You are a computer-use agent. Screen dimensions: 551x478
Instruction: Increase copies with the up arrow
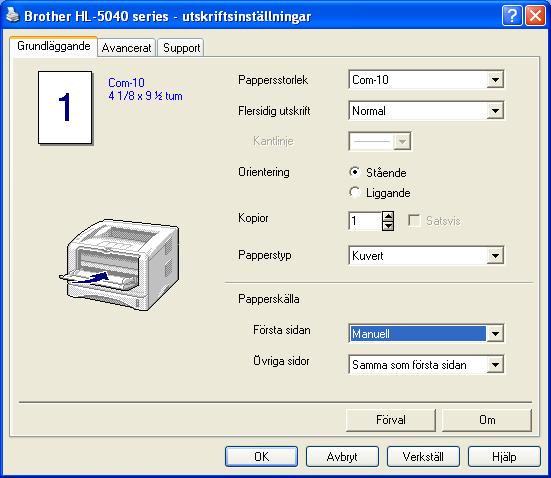click(x=388, y=216)
